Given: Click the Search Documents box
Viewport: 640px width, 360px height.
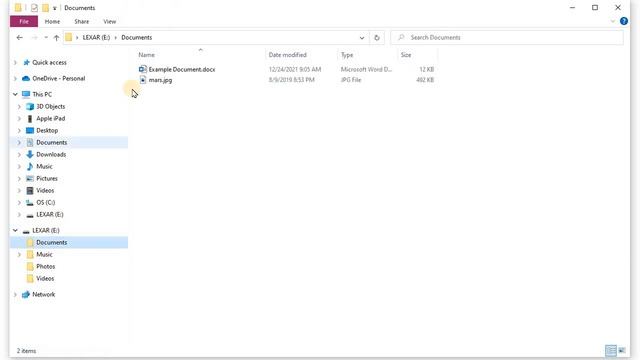Looking at the screenshot, I should click(x=507, y=38).
